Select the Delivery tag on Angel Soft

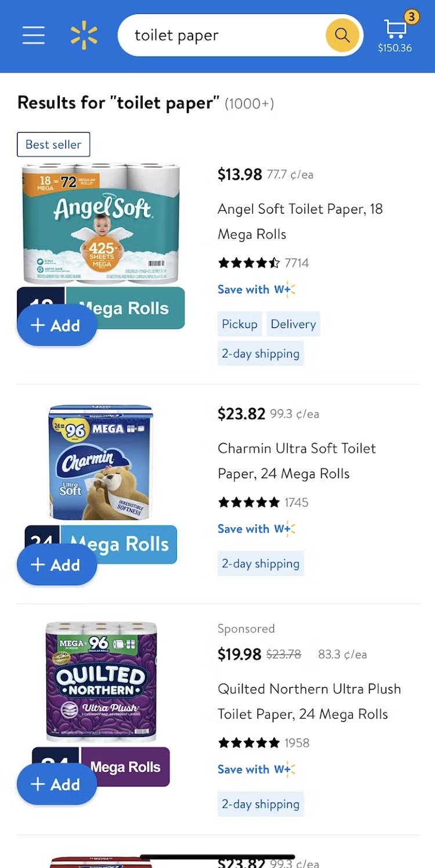293,324
